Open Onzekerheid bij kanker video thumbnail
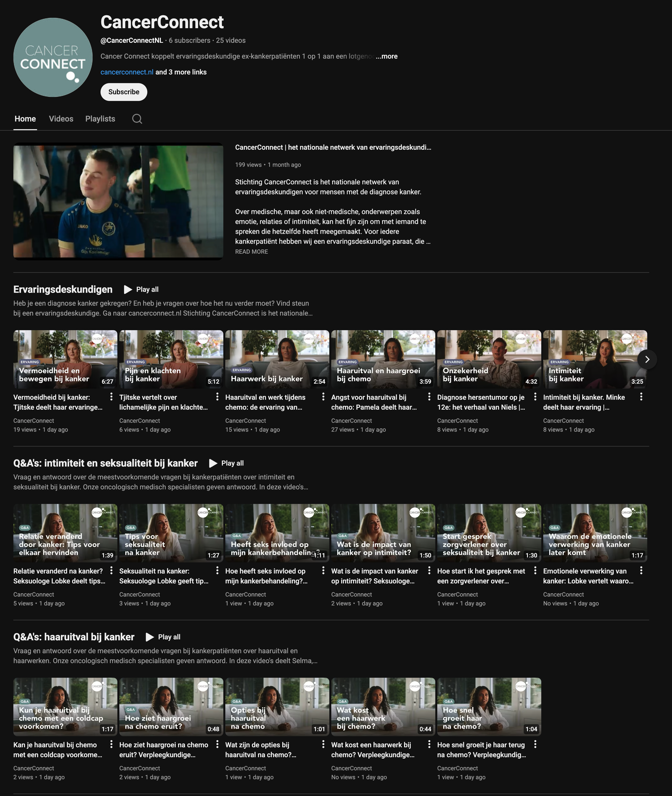The image size is (672, 796). (x=489, y=359)
